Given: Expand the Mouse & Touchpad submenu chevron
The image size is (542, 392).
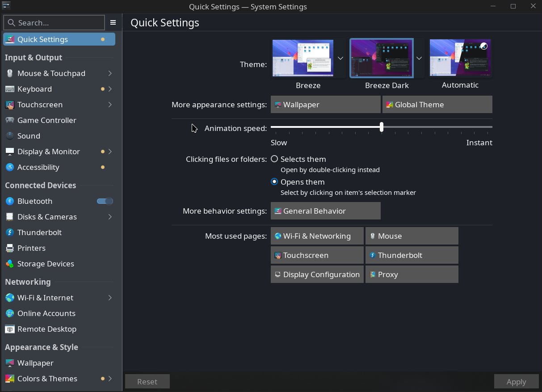Looking at the screenshot, I should coord(110,73).
